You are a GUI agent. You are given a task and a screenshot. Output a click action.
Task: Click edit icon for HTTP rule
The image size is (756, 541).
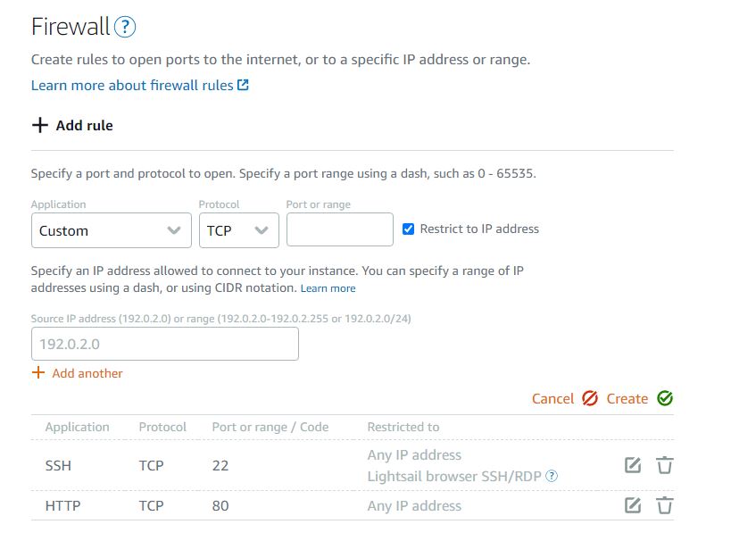click(633, 505)
